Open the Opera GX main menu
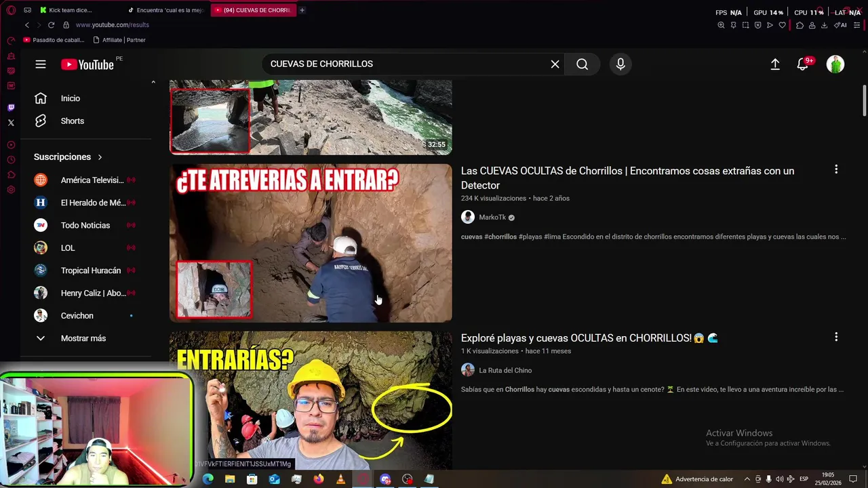Screen dimensions: 868x488 pos(11,10)
